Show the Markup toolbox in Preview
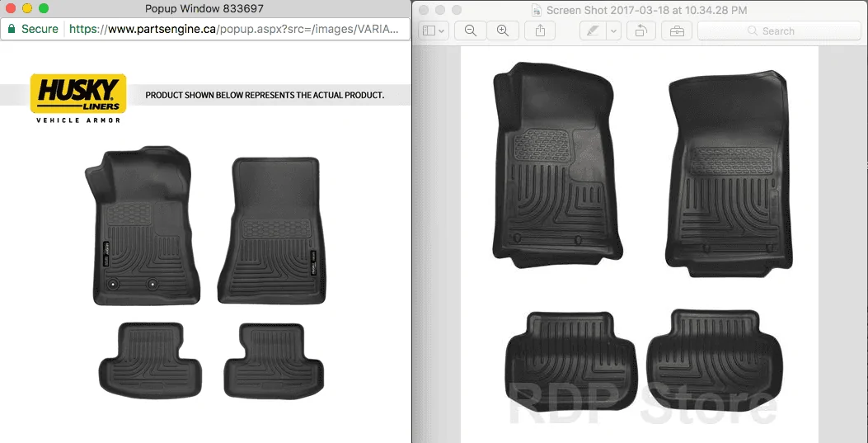The height and width of the screenshot is (443, 868). [x=677, y=31]
